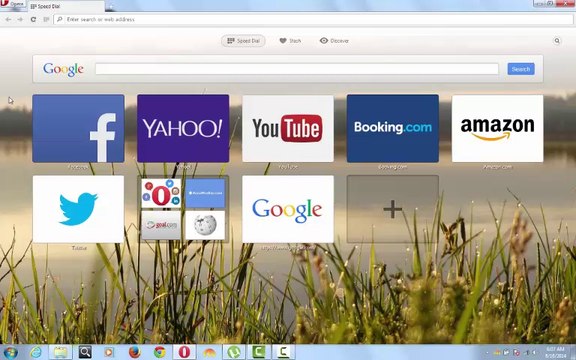Launch Internet Explorer from the taskbar
576x360 pixels.
pyautogui.click(x=36, y=352)
